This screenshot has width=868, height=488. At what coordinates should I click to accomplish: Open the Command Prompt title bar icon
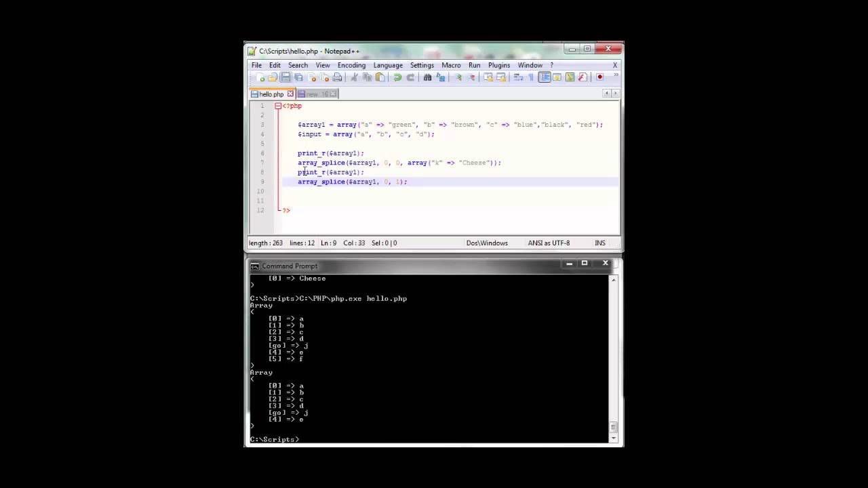point(255,266)
